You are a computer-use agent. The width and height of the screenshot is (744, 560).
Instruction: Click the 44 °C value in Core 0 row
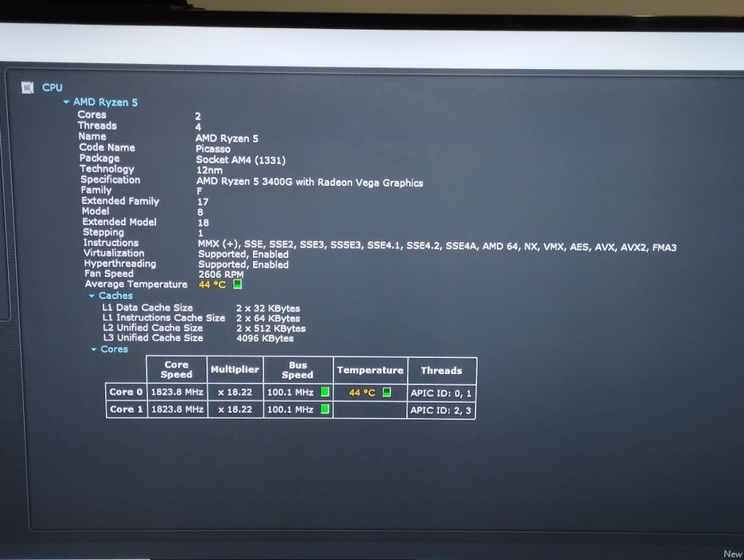coord(362,393)
